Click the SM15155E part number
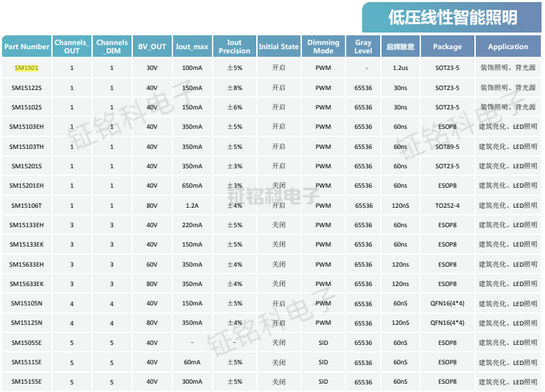The width and height of the screenshot is (545, 392). (x=26, y=382)
